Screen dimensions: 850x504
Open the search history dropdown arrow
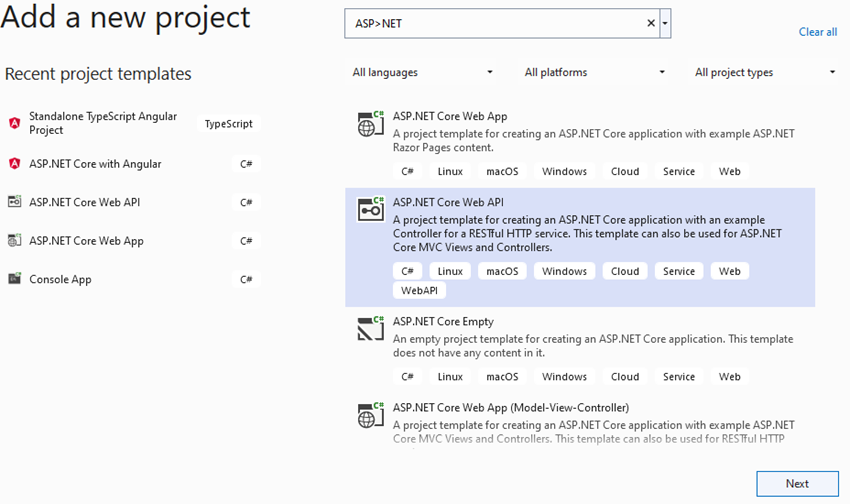(665, 23)
